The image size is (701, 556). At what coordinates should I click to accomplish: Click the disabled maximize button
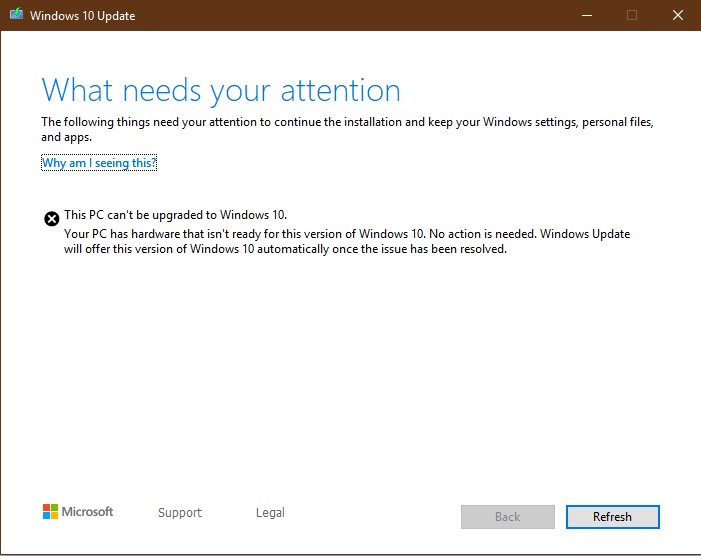point(632,15)
